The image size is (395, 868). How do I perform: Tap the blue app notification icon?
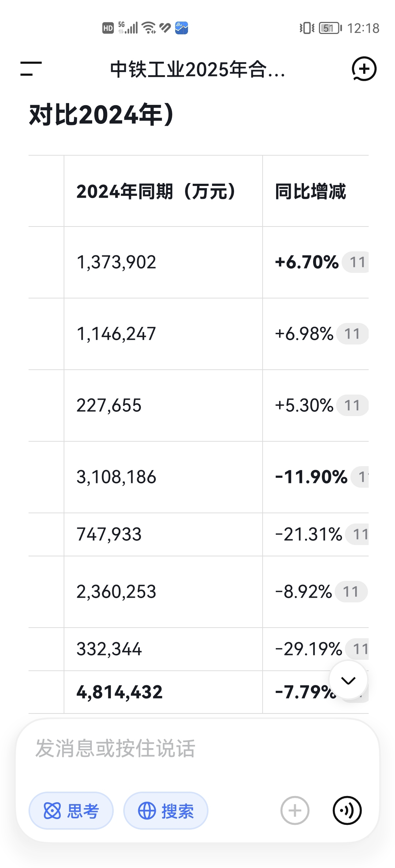point(181,28)
